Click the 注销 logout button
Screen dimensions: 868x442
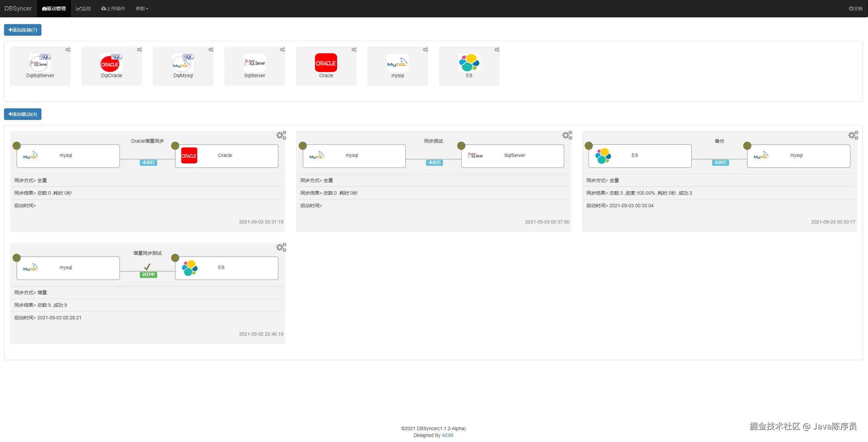855,8
